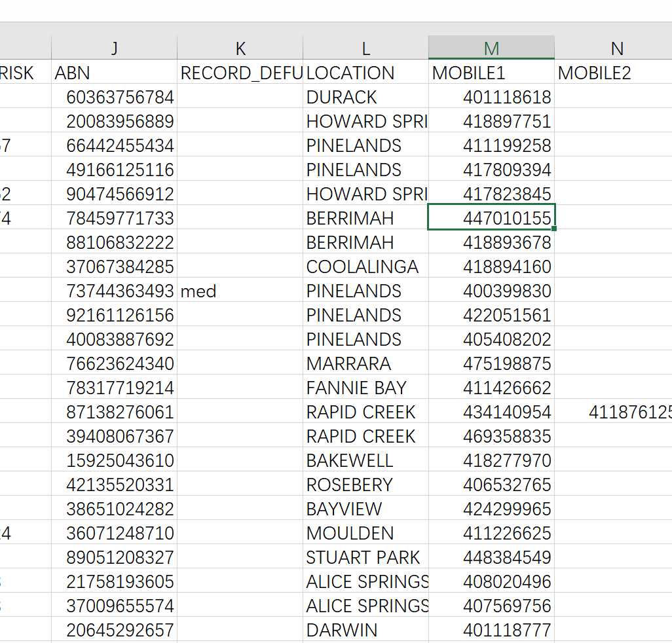The image size is (672, 643).
Task: Select ABN cell 60363756784
Action: pos(114,96)
